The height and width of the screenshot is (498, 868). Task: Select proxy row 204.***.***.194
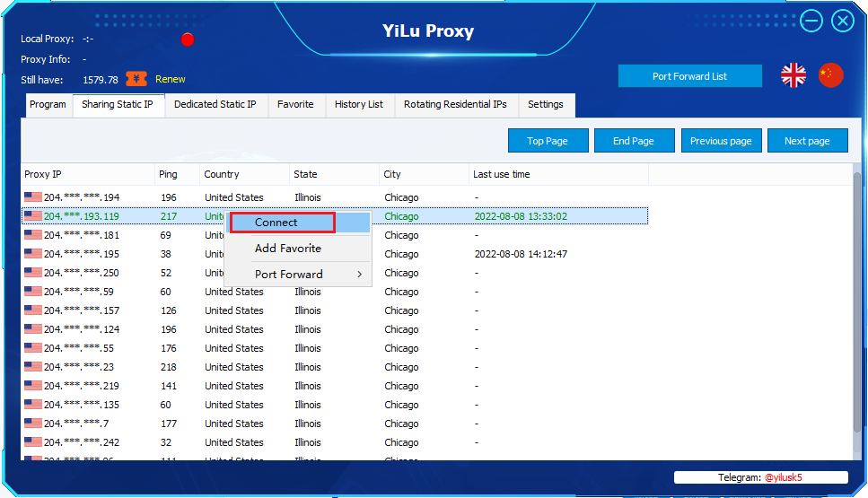click(335, 197)
